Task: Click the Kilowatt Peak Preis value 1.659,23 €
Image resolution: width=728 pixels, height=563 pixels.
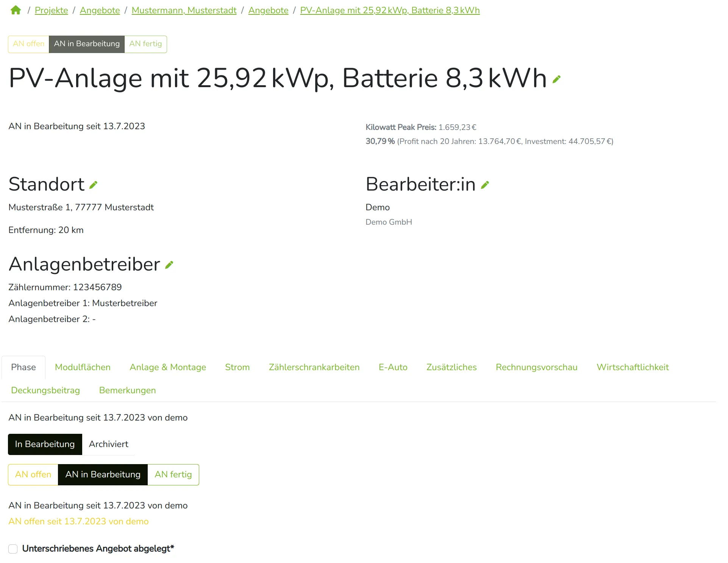Action: click(457, 127)
